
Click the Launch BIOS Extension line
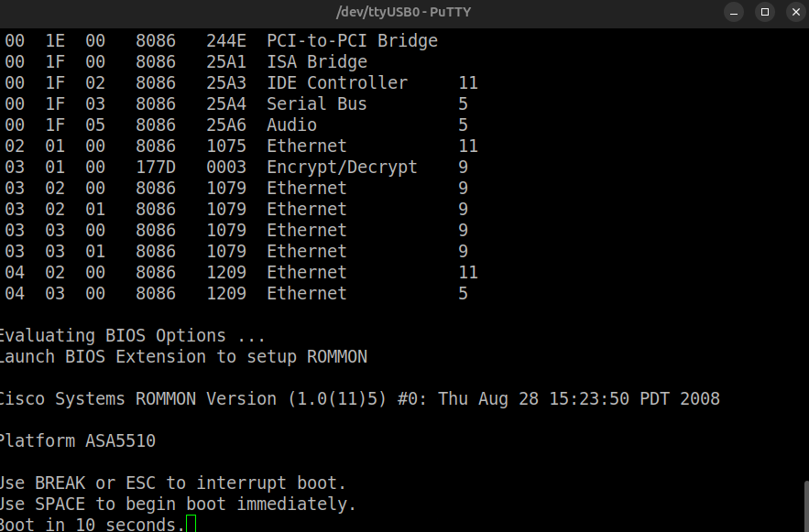pos(182,357)
